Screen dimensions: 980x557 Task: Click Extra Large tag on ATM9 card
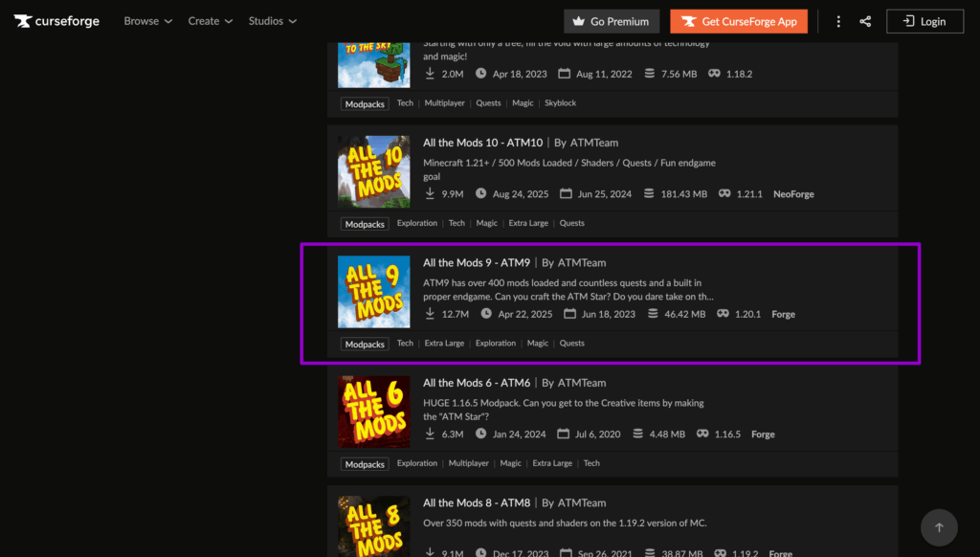click(x=444, y=344)
